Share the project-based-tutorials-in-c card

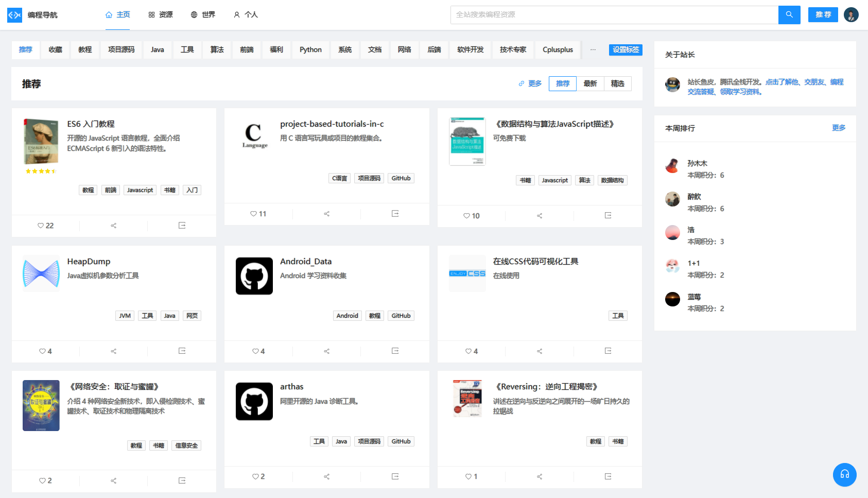tap(326, 214)
